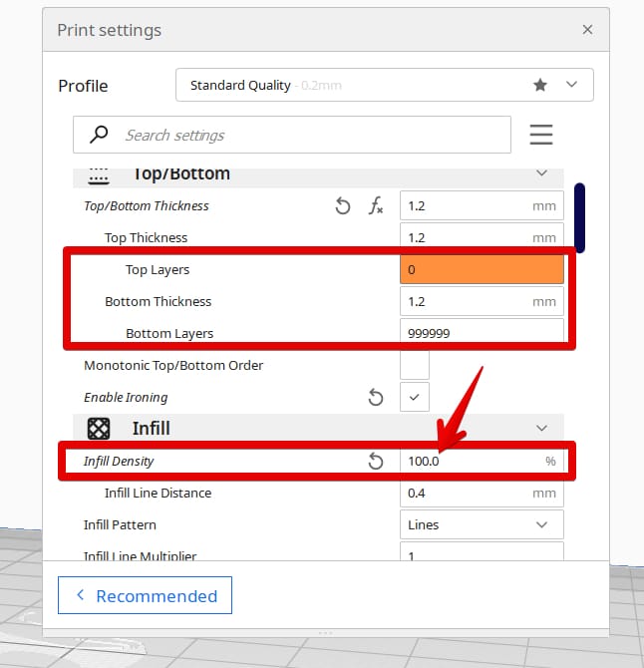Click the Infill section header title
The height and width of the screenshot is (668, 644).
(x=152, y=428)
